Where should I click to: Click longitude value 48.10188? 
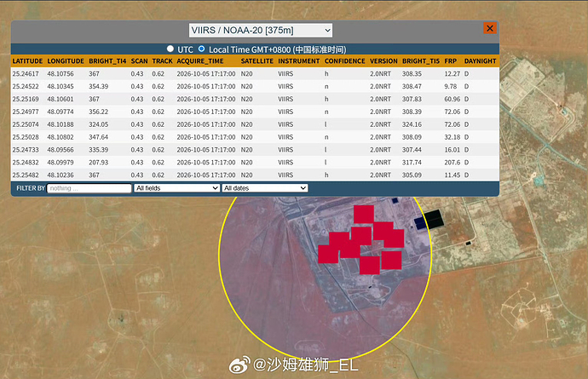pos(61,124)
